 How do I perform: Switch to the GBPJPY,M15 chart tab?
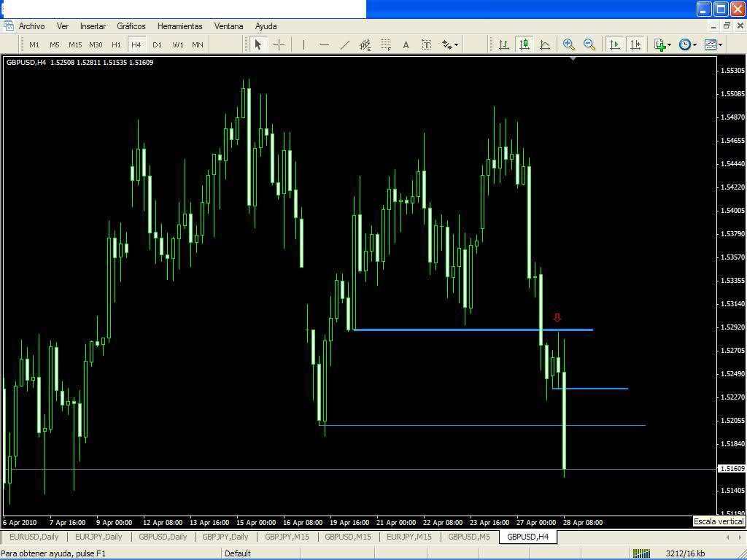point(287,537)
